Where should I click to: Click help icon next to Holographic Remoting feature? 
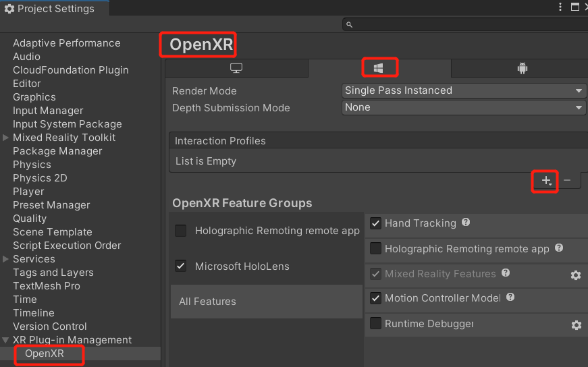(x=559, y=248)
